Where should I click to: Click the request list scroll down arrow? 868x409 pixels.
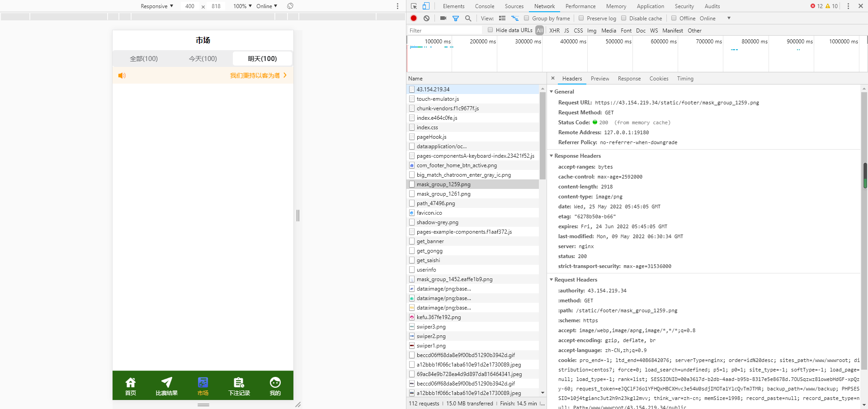pyautogui.click(x=542, y=393)
